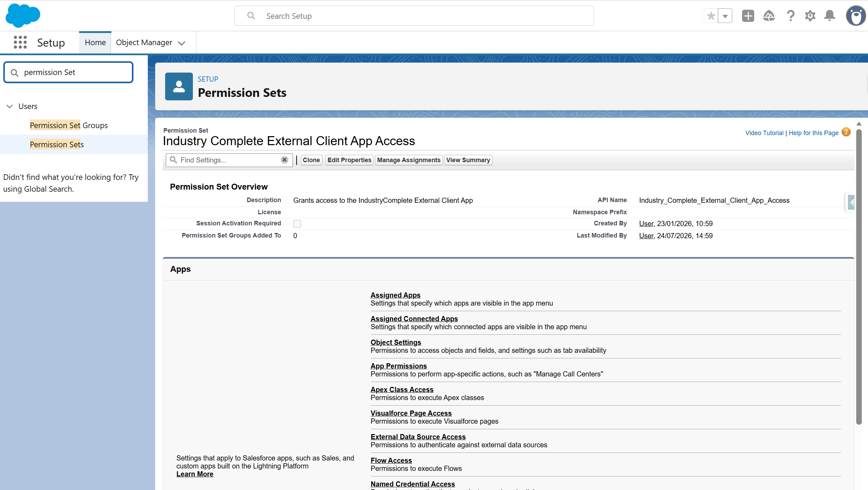Viewport: 868px width, 490px height.
Task: Click the page vertical scrollbar
Action: coord(859,277)
